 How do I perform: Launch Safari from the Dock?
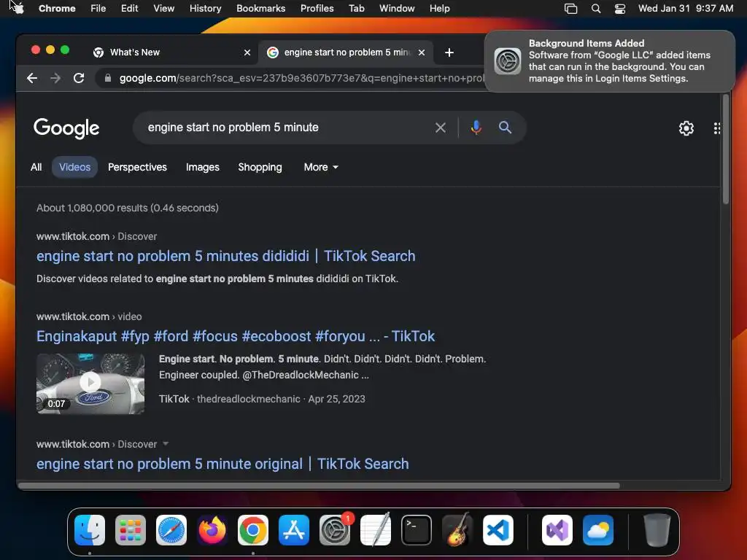pos(171,530)
